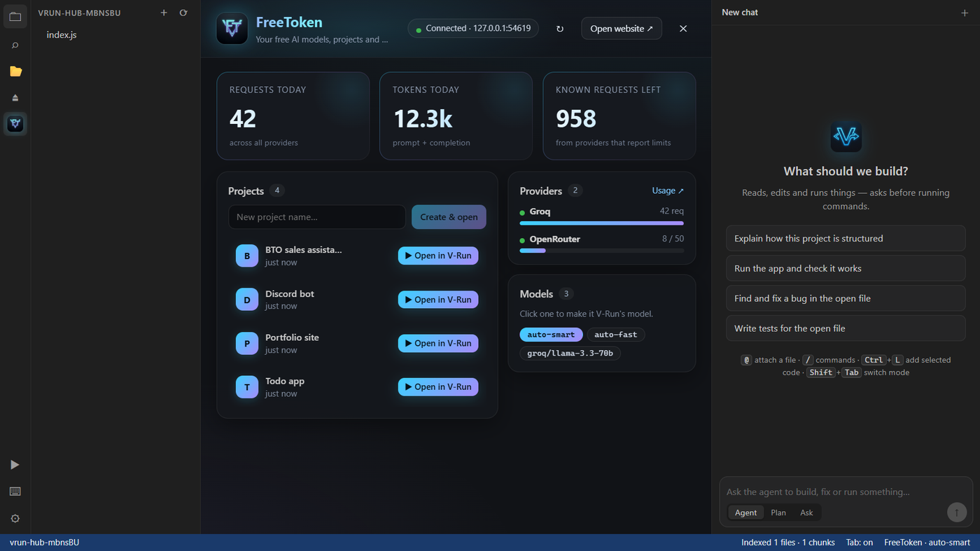Select the FreeToken icon in the activity bar

point(15,124)
